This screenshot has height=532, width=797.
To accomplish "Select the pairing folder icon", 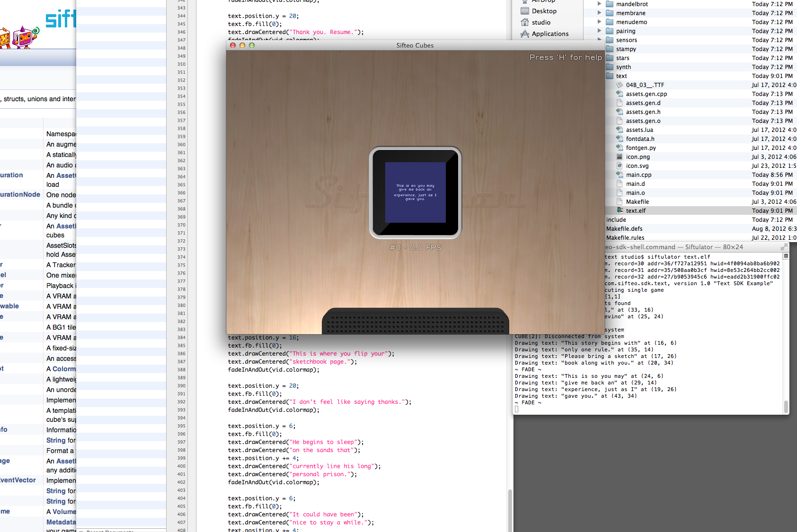I will pos(610,31).
